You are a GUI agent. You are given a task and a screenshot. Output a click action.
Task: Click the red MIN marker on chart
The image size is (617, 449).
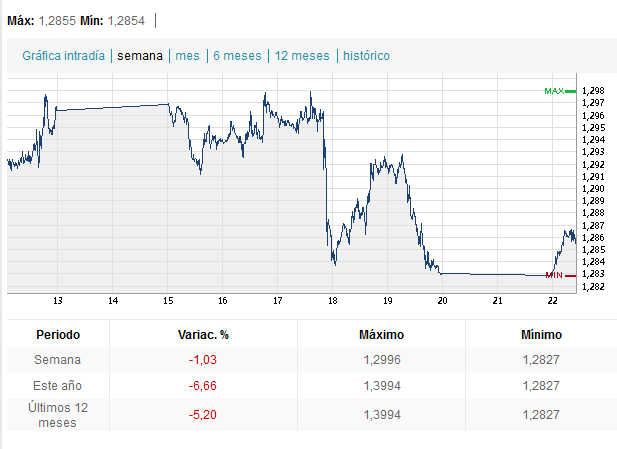pos(554,274)
